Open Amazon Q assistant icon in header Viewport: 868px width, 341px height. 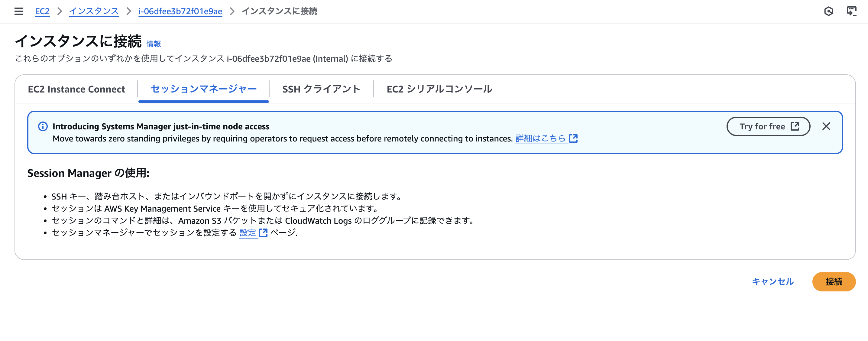830,11
